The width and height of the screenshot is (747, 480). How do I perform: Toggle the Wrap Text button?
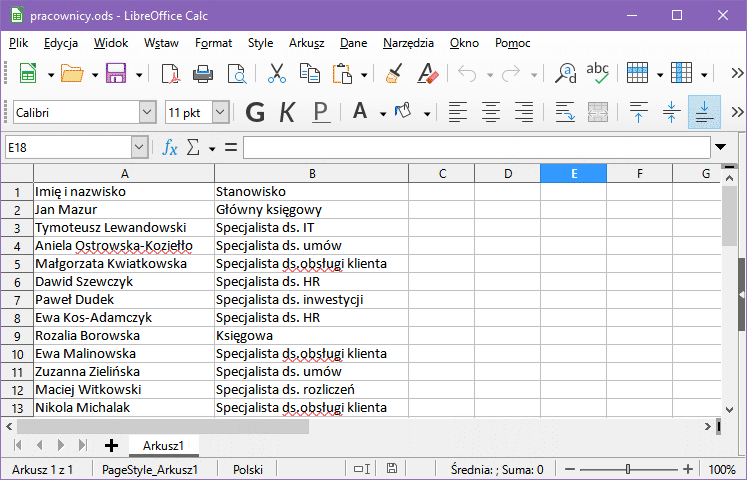pos(565,112)
